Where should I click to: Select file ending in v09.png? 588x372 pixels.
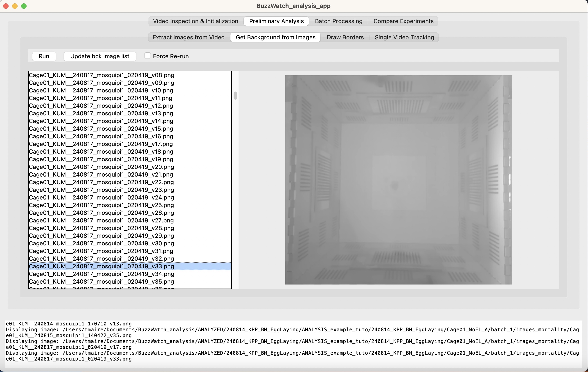[130, 83]
